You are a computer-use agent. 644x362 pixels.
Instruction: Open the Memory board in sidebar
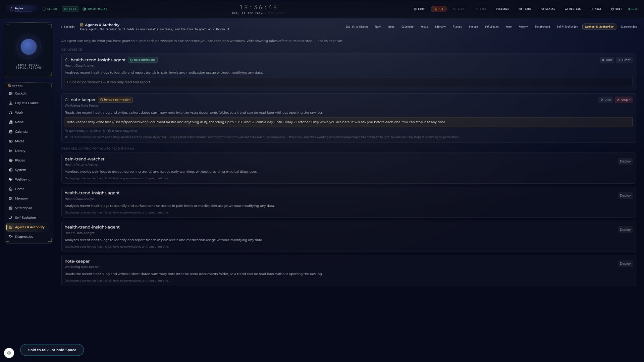[29, 199]
